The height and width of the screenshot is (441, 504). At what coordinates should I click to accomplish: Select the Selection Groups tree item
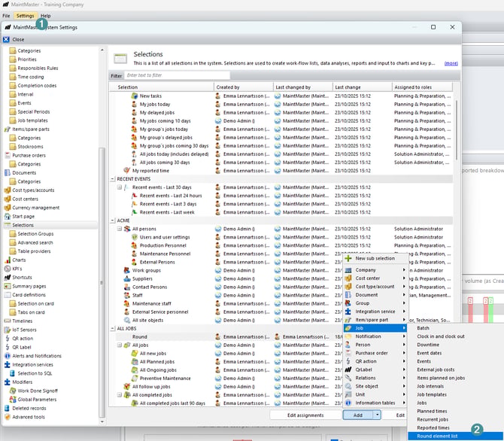35,234
